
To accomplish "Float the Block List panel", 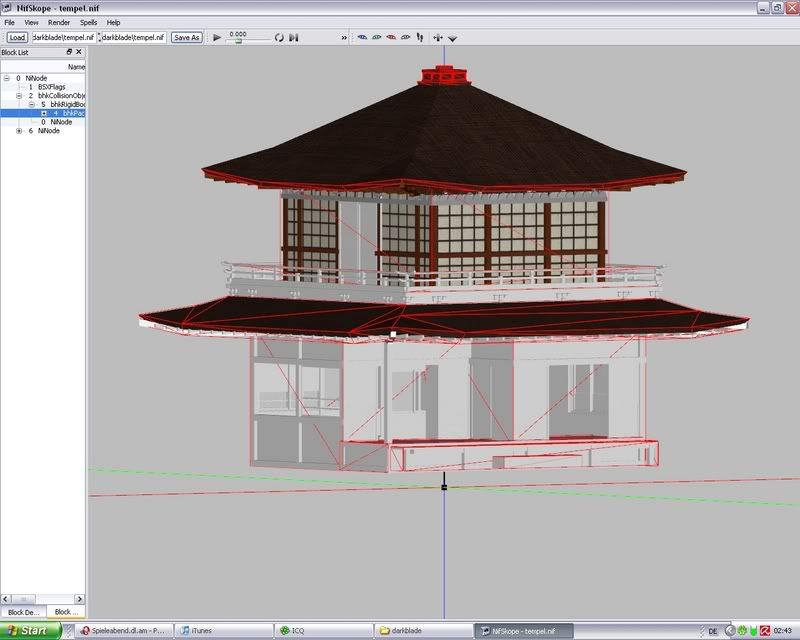I will 69,52.
